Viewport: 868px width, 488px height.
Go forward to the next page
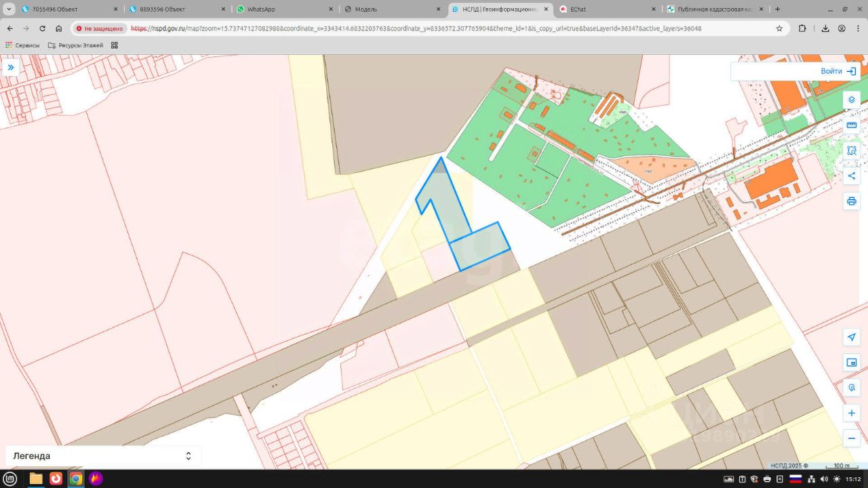[x=26, y=28]
